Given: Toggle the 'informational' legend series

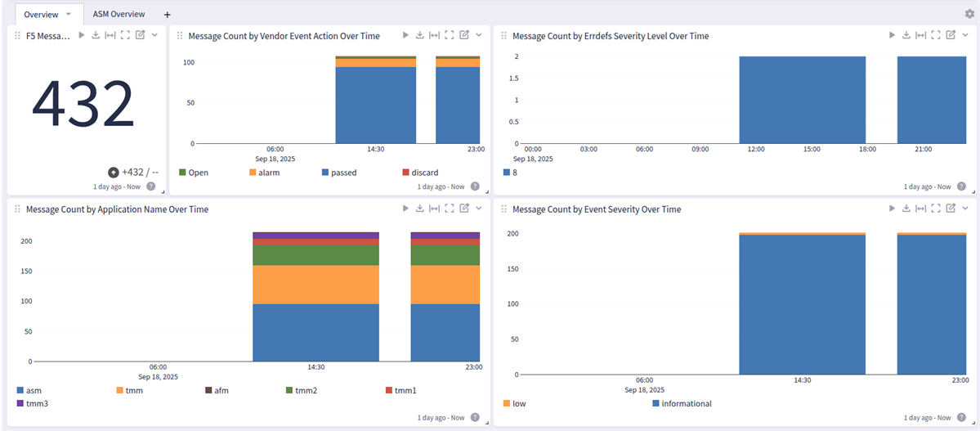Looking at the screenshot, I should [685, 403].
